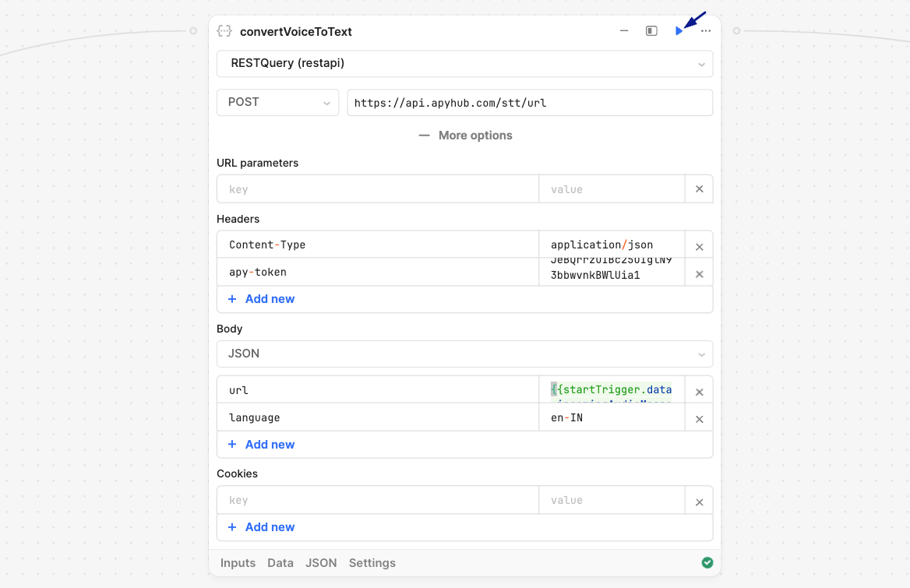
Task: Add new cookie row
Action: 262,527
